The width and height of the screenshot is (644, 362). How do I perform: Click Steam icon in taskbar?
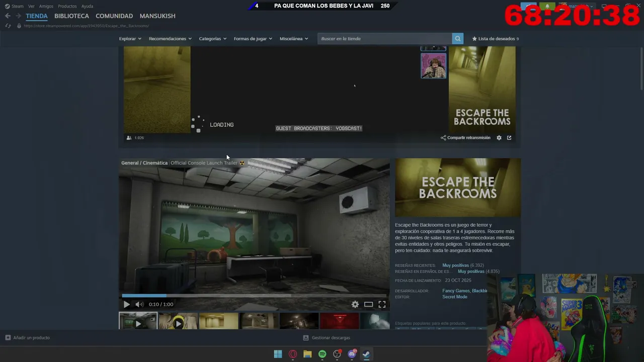pyautogui.click(x=367, y=354)
